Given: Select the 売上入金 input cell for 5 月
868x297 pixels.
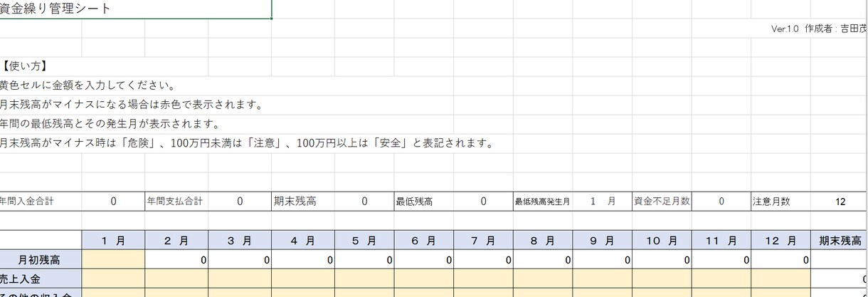Looking at the screenshot, I should pyautogui.click(x=364, y=278).
